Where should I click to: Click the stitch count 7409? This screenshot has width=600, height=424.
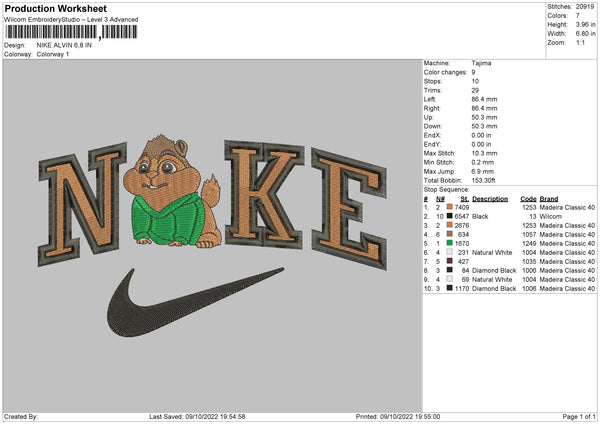[x=462, y=207]
